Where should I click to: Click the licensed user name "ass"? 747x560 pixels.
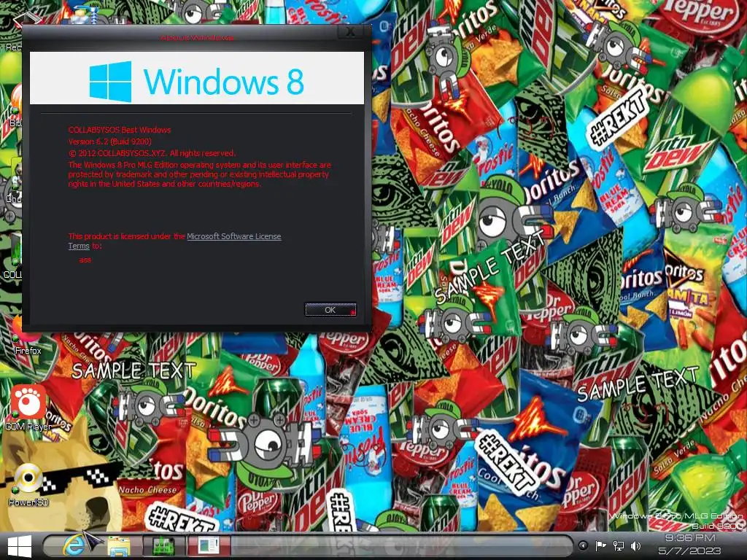(x=85, y=260)
